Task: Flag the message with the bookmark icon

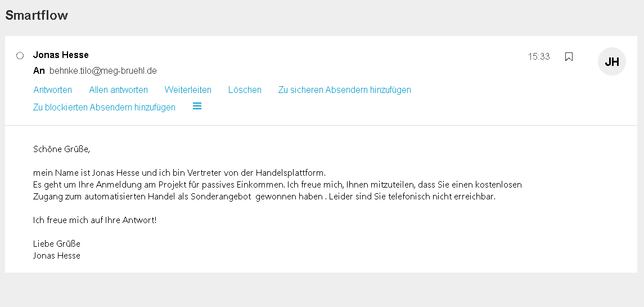Action: [569, 57]
